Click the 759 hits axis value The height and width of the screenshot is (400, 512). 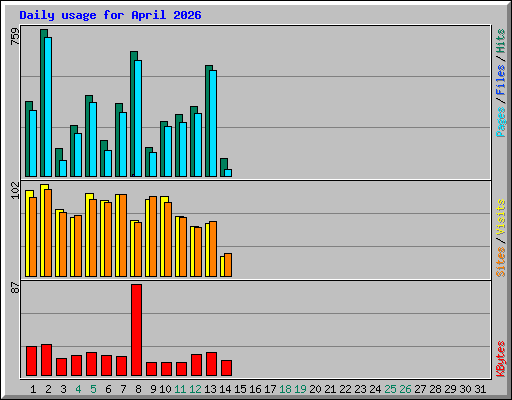pos(15,36)
